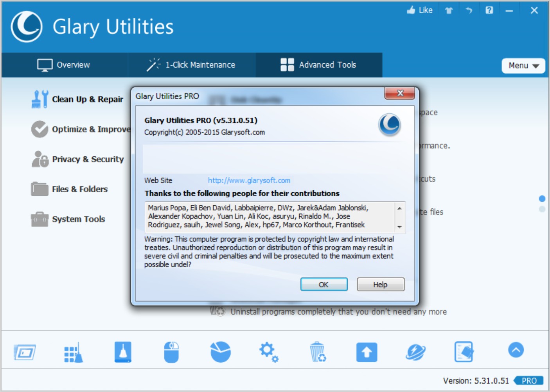550x392 pixels.
Task: Open the Memory Optimizer lightning icon
Action: point(415,352)
